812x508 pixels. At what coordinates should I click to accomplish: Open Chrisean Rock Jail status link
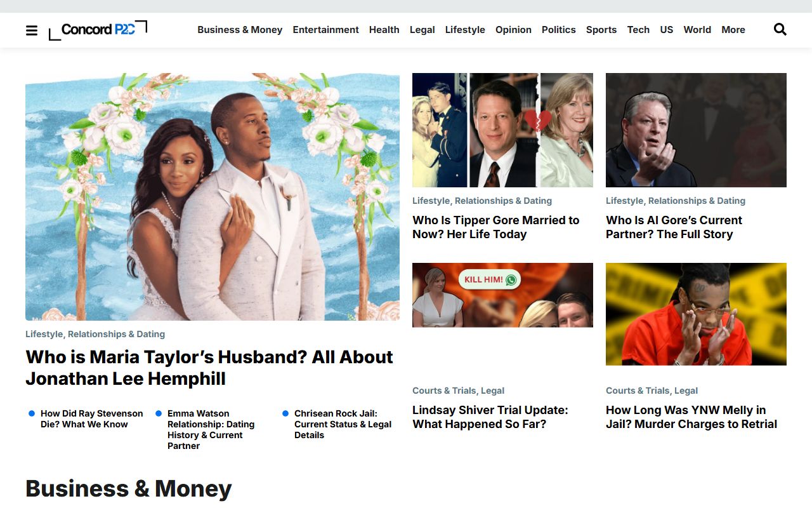pos(343,424)
